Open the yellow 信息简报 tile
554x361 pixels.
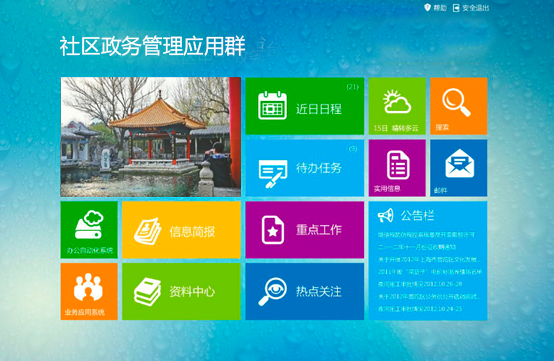181,230
